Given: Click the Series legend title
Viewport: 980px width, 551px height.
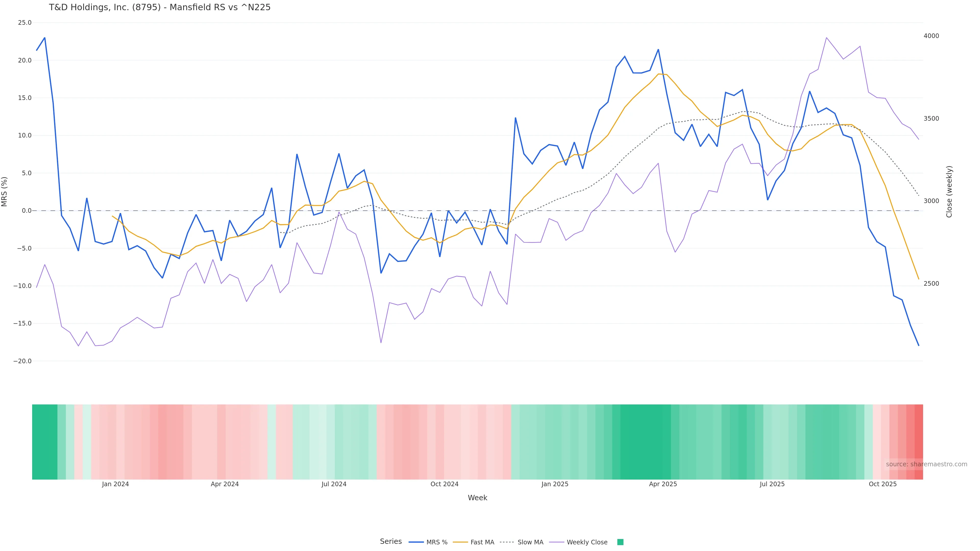Looking at the screenshot, I should click(391, 542).
